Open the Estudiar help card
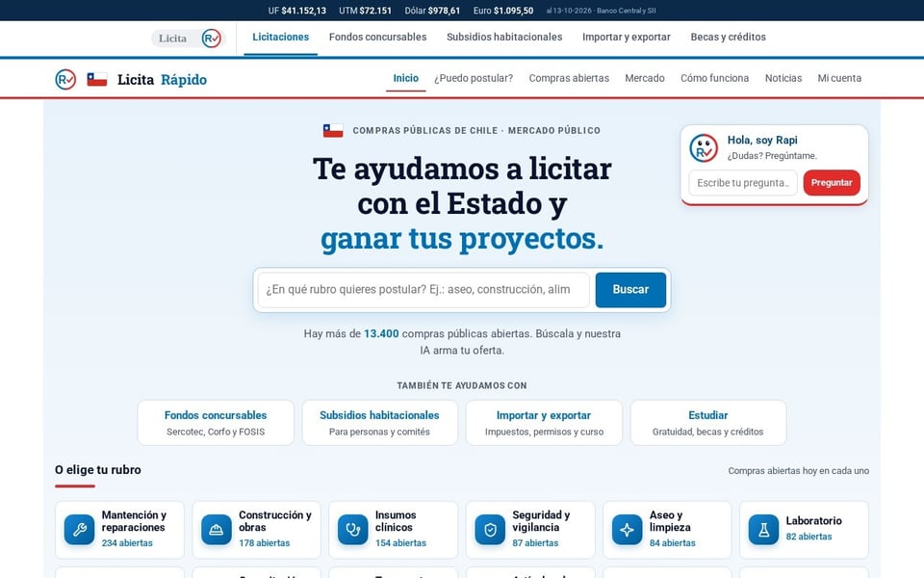This screenshot has height=578, width=924. (707, 423)
